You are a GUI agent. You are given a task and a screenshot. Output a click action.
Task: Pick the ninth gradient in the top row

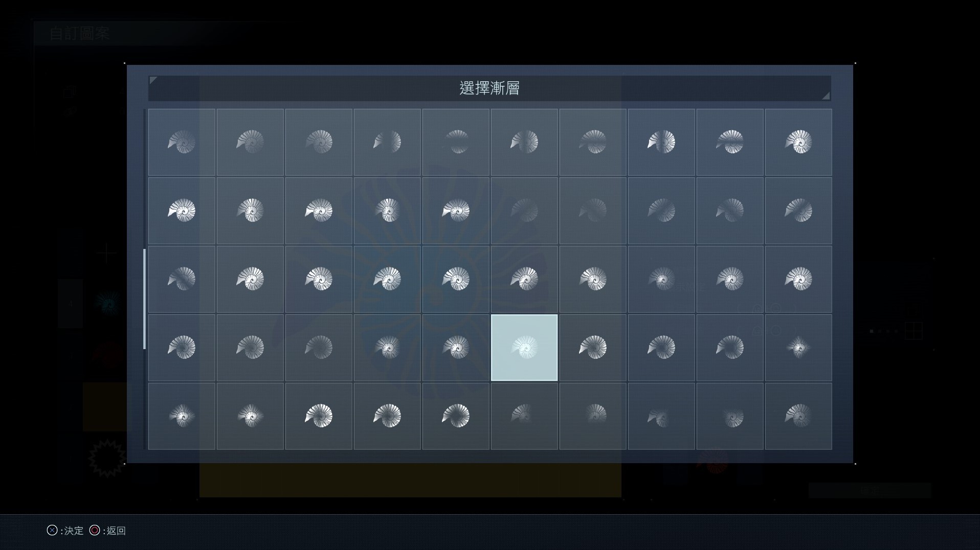click(730, 142)
